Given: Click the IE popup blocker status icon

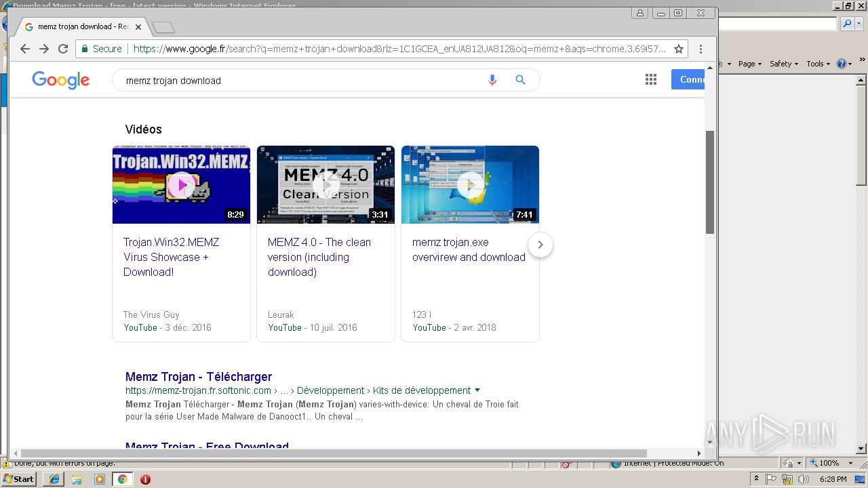Looking at the screenshot, I should tap(566, 464).
